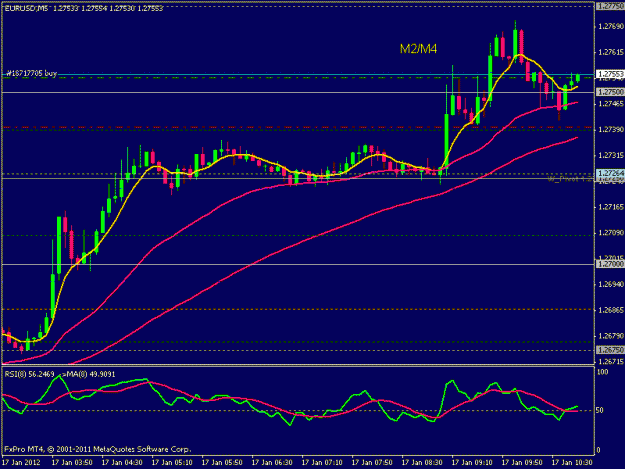This screenshot has width=625, height=469.
Task: Click the 1.27615 price axis label
Action: 611,52
